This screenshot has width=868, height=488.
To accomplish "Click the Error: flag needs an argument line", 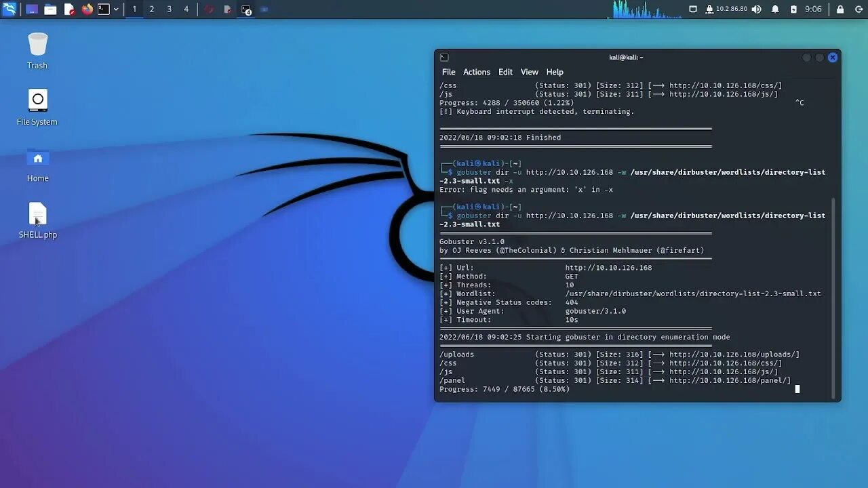I will pyautogui.click(x=526, y=190).
